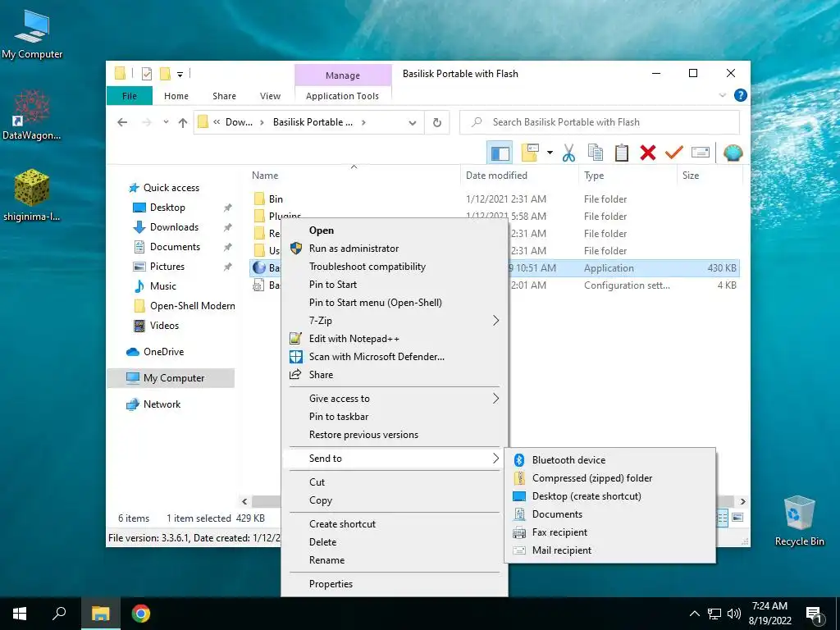Expand the 7-Zip submenu arrow

(495, 321)
